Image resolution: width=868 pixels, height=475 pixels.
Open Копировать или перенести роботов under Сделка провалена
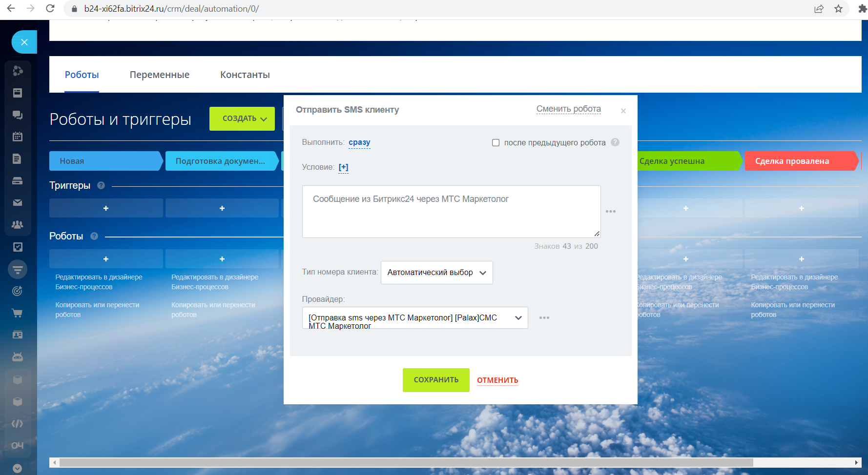pyautogui.click(x=793, y=310)
